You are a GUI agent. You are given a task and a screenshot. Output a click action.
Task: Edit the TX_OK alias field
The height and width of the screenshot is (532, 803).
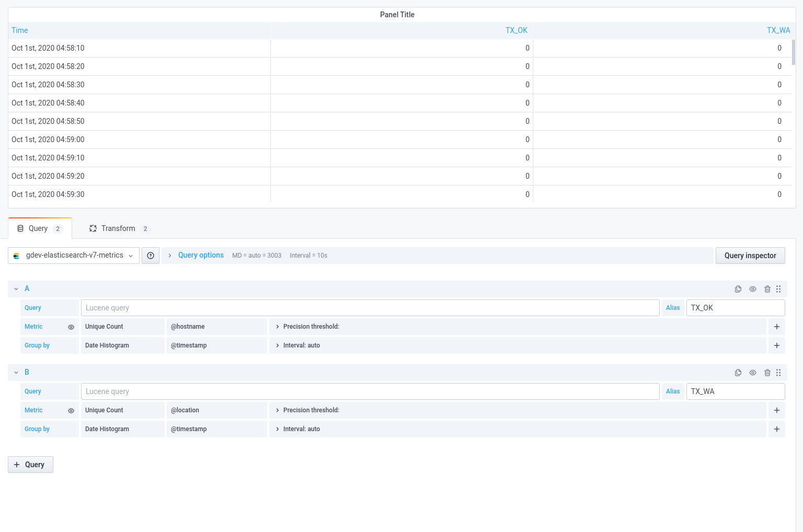736,308
